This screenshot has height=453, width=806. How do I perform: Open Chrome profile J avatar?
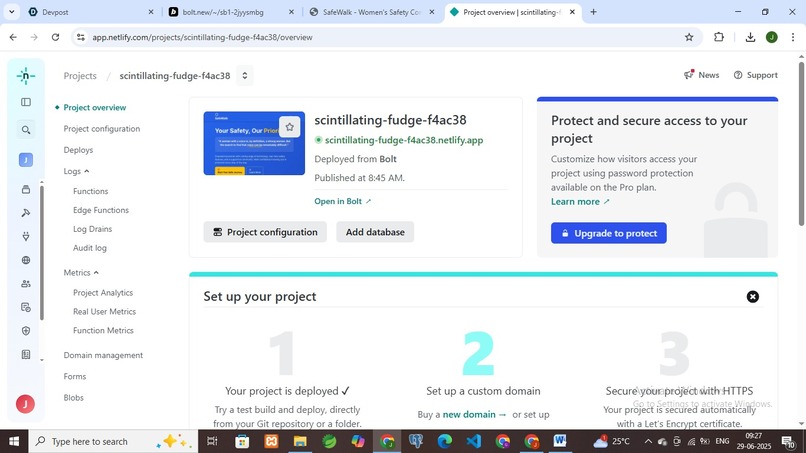click(x=772, y=37)
